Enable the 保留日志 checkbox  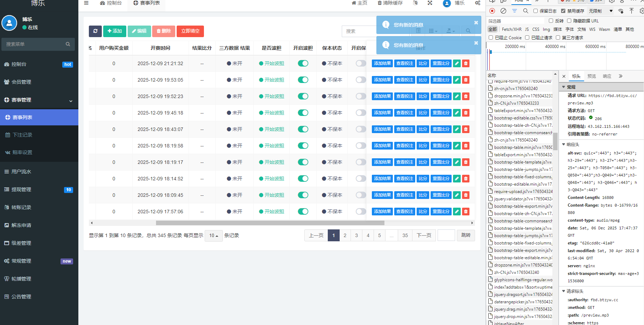(536, 11)
